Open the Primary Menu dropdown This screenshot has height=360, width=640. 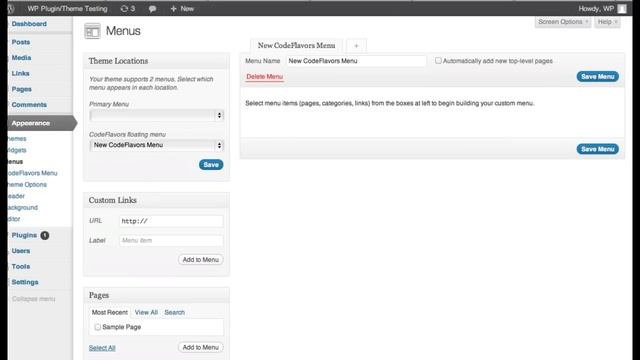pyautogui.click(x=157, y=116)
